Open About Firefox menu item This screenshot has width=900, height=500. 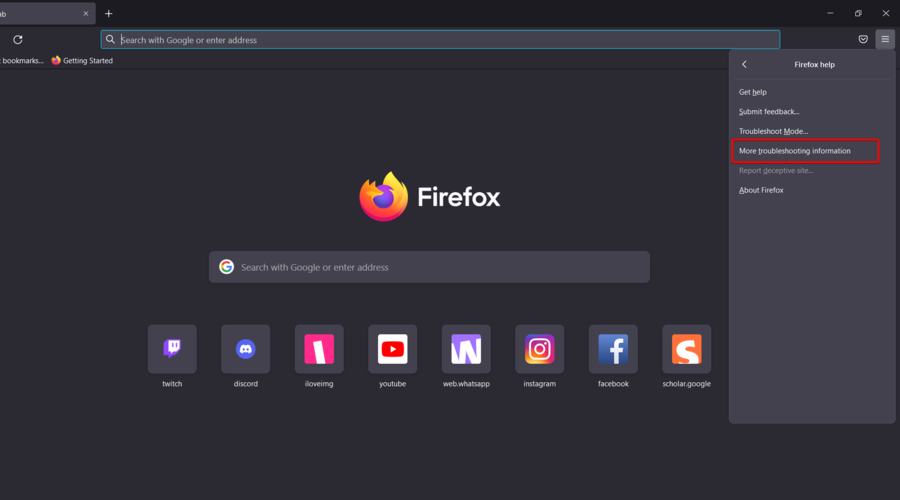pyautogui.click(x=812, y=190)
